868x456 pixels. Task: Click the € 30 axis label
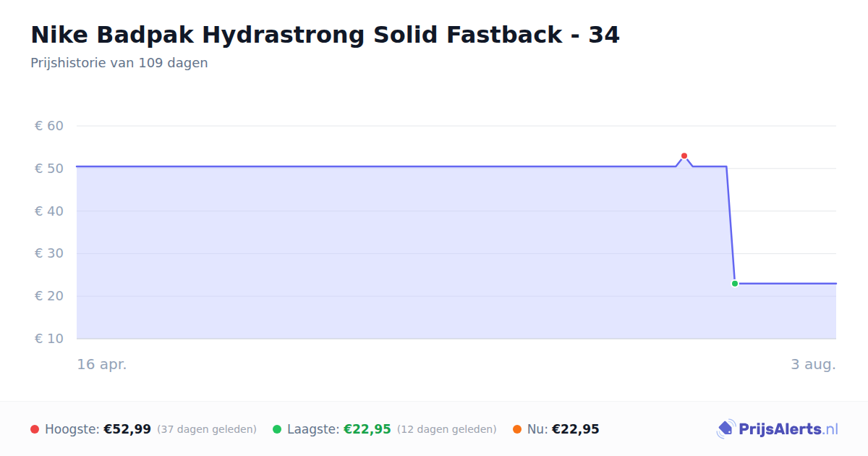[49, 253]
